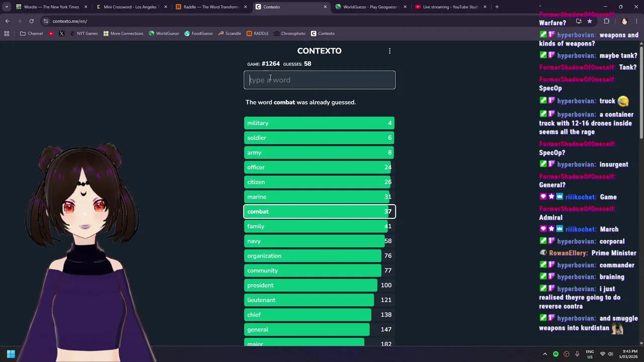Select the 'family' guess row

coord(319,226)
